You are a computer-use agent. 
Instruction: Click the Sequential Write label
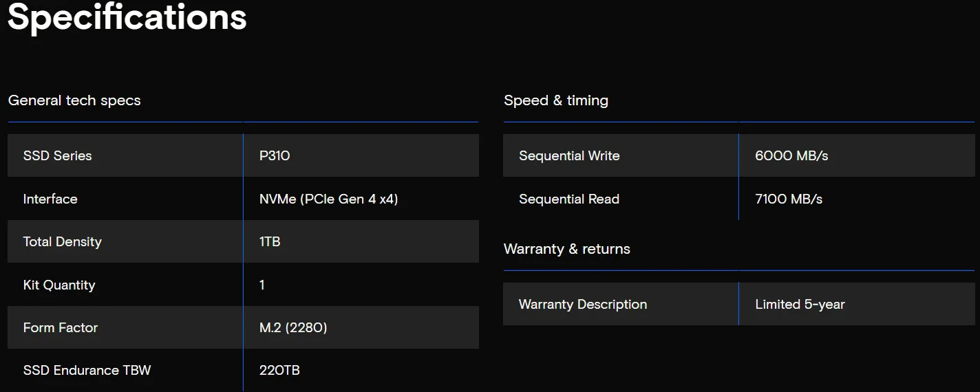tap(569, 155)
